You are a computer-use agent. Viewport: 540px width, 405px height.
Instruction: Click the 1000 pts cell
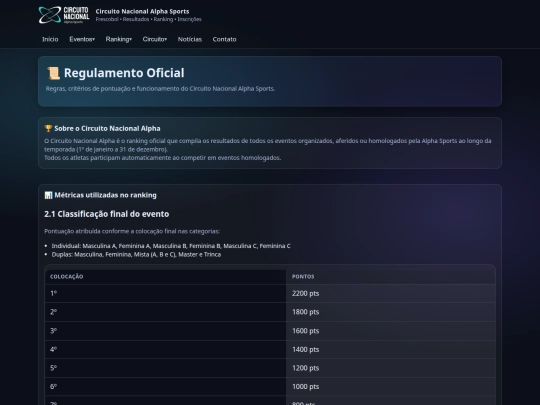pyautogui.click(x=391, y=387)
